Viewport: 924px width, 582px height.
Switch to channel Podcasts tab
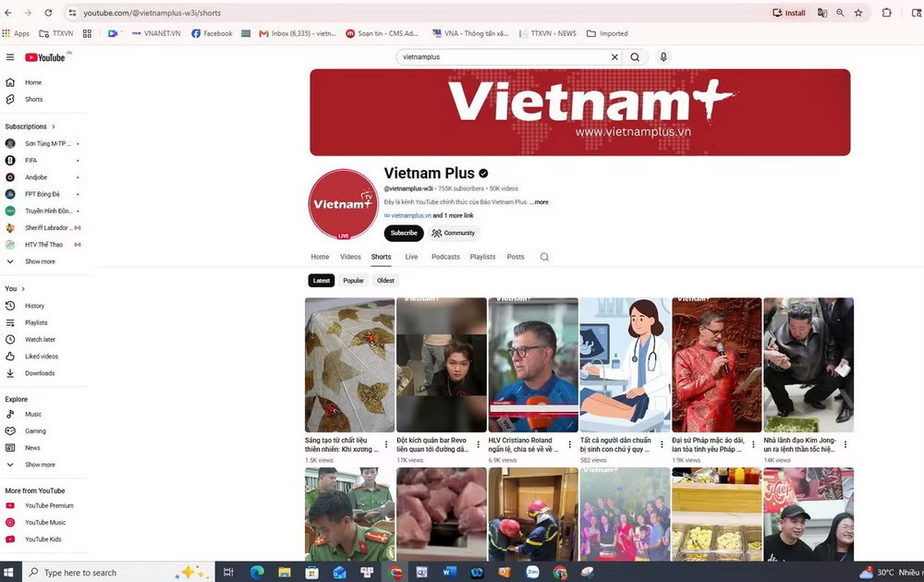click(x=445, y=257)
